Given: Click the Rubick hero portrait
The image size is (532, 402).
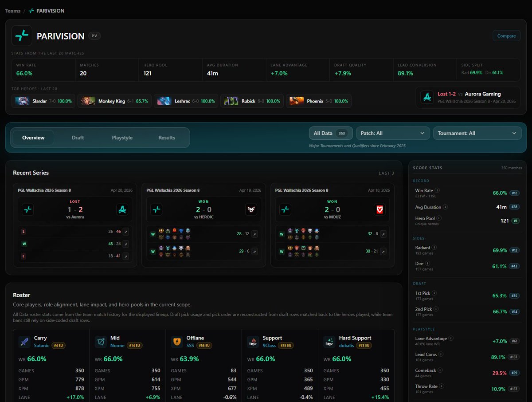Looking at the screenshot, I should click(231, 101).
